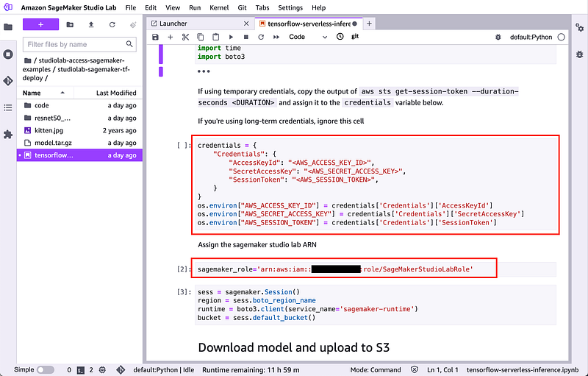Expand the collapsed cell ellipsis
This screenshot has width=588, height=376.
(x=204, y=71)
